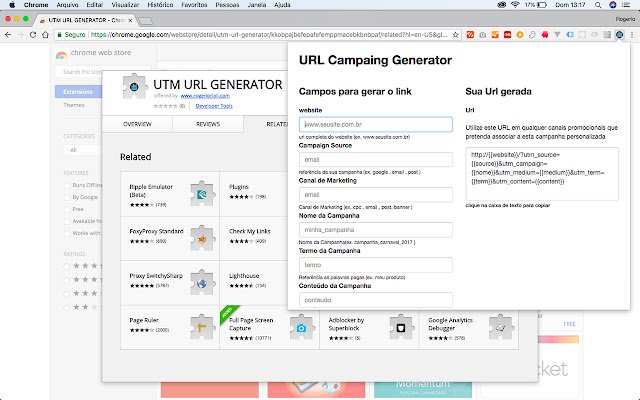
Task: Click the Ripple Emulator puzzle icon
Action: [202, 194]
